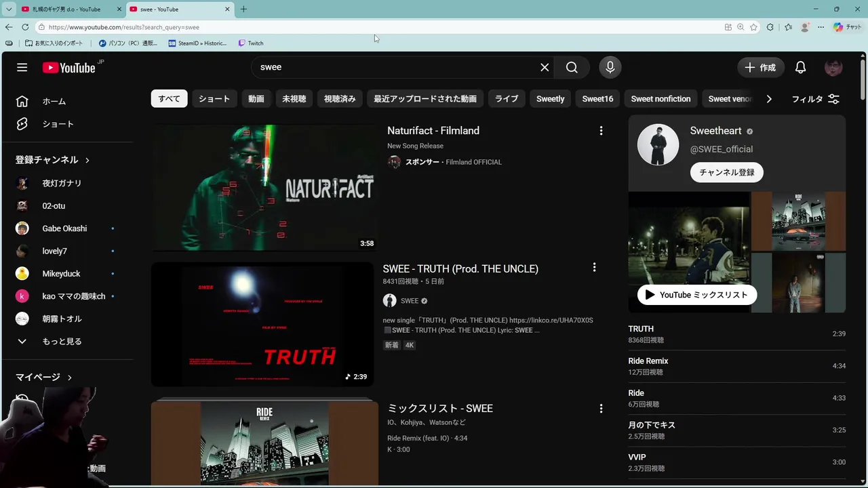Open the notifications bell
Image resolution: width=868 pixels, height=488 pixels.
[x=800, y=67]
